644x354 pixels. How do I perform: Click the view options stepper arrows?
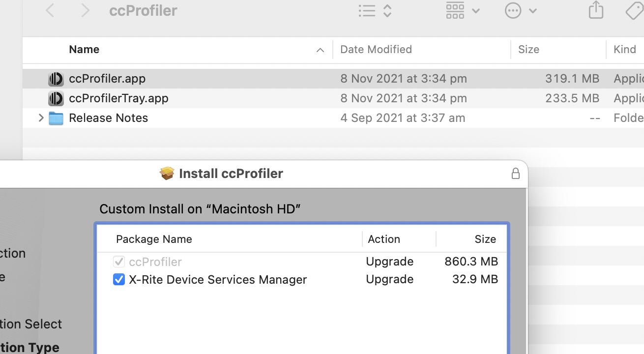coord(387,11)
